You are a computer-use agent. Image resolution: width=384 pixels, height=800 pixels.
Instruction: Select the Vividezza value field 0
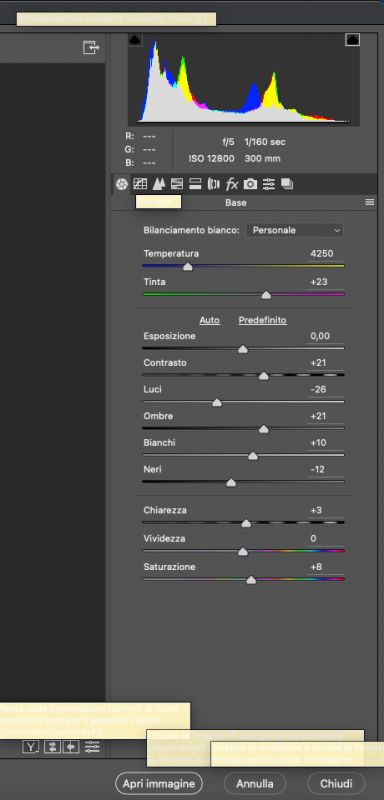pos(325,539)
